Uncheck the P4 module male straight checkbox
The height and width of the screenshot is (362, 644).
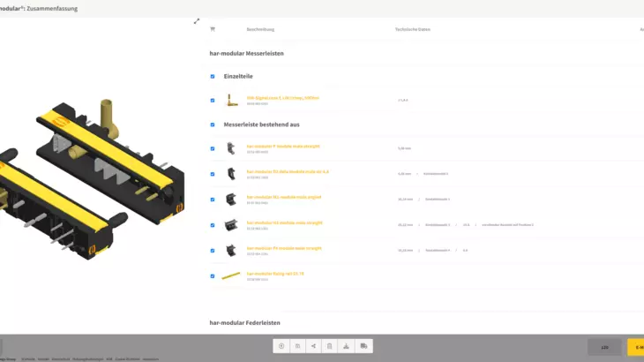click(x=213, y=251)
